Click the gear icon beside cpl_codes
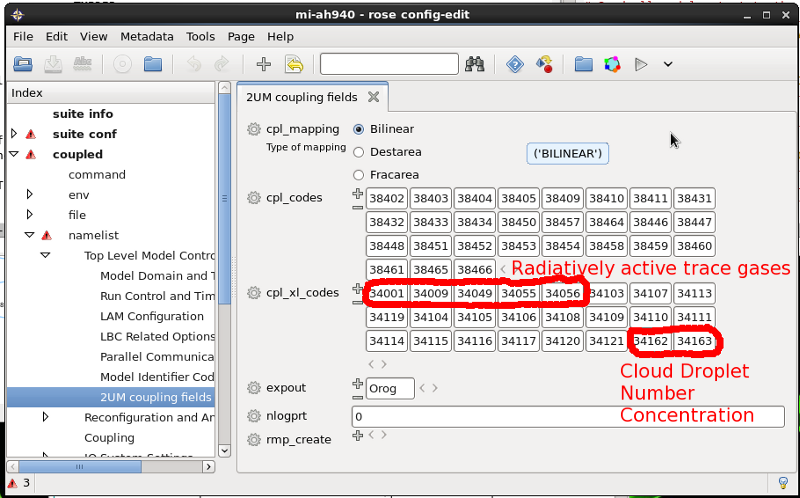 254,197
